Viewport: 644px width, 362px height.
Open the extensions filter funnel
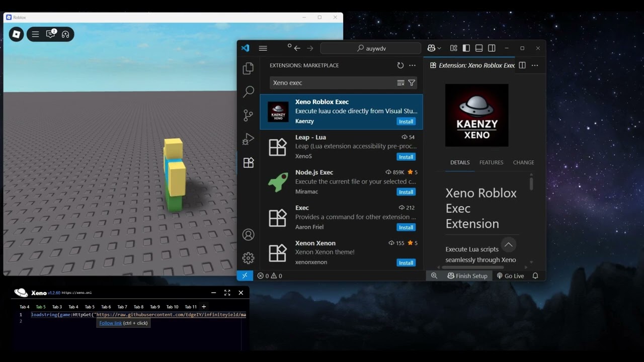412,83
